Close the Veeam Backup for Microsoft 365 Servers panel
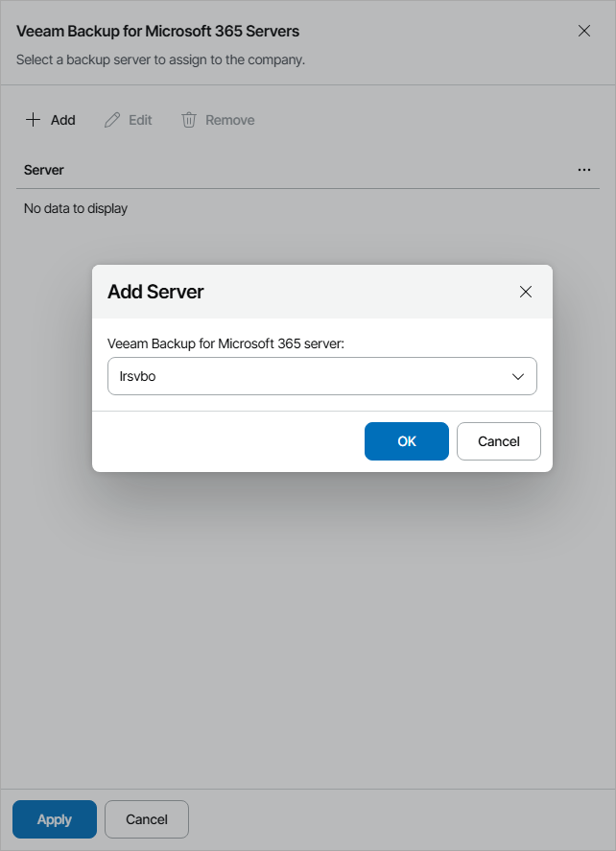The image size is (616, 851). coord(584,31)
